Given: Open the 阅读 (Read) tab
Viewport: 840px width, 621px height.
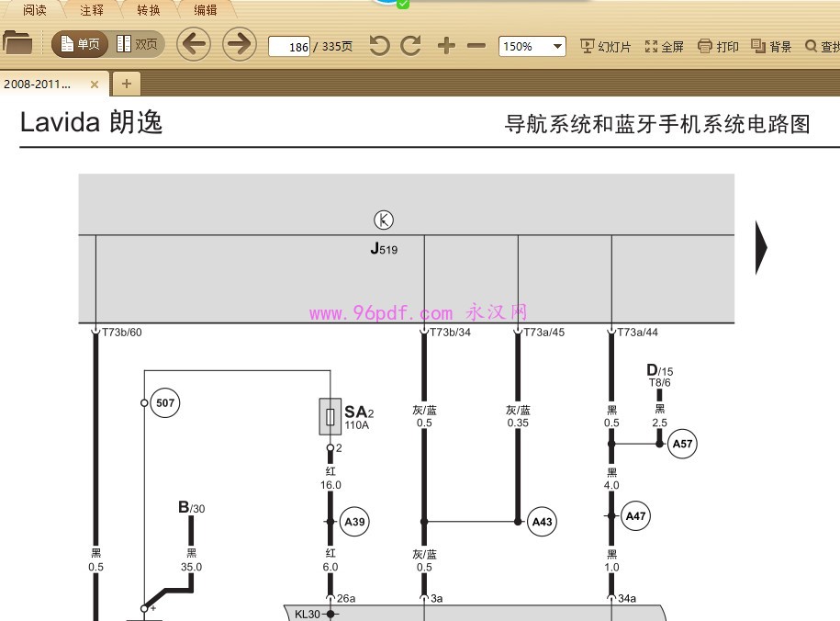Looking at the screenshot, I should (34, 10).
